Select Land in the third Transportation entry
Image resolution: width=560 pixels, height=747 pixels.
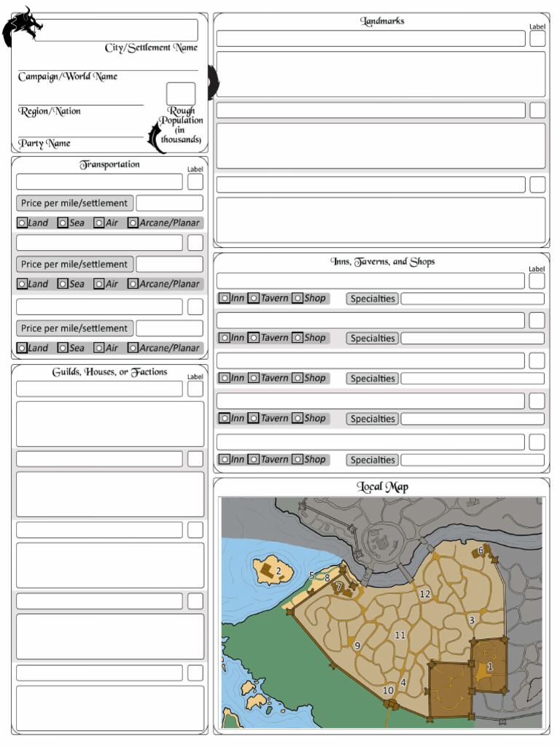coord(22,348)
